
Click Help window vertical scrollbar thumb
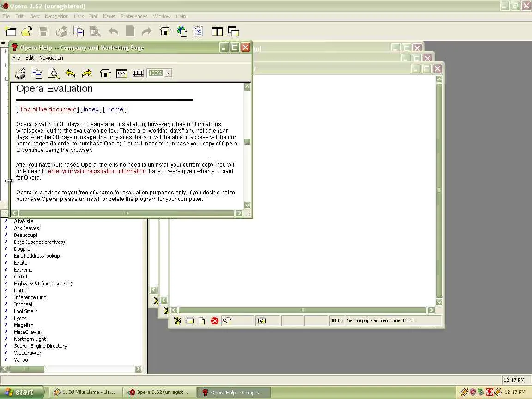[248, 141]
